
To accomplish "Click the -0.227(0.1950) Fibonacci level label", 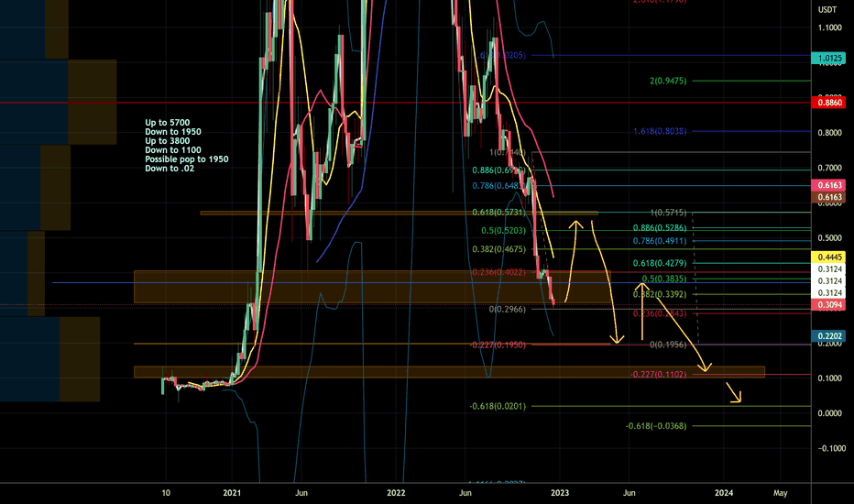I will [x=498, y=345].
